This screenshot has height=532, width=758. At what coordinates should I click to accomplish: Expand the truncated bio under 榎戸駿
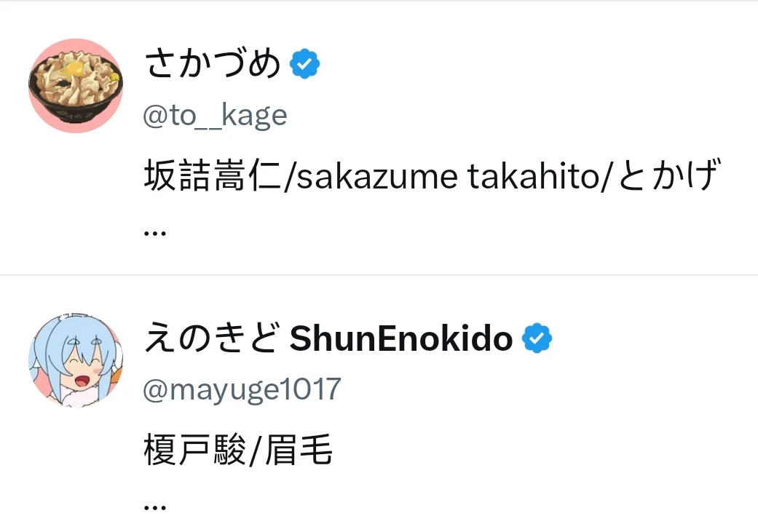(x=155, y=505)
